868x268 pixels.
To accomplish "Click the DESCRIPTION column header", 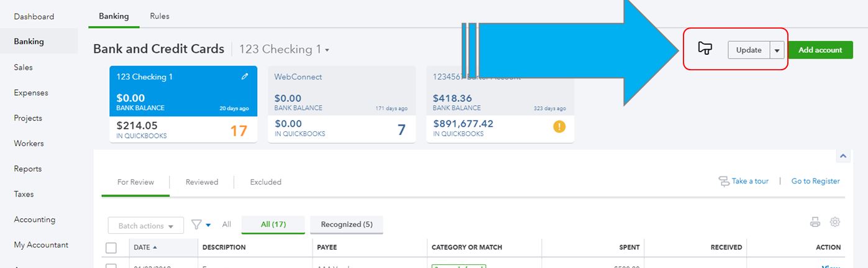I will [x=224, y=247].
